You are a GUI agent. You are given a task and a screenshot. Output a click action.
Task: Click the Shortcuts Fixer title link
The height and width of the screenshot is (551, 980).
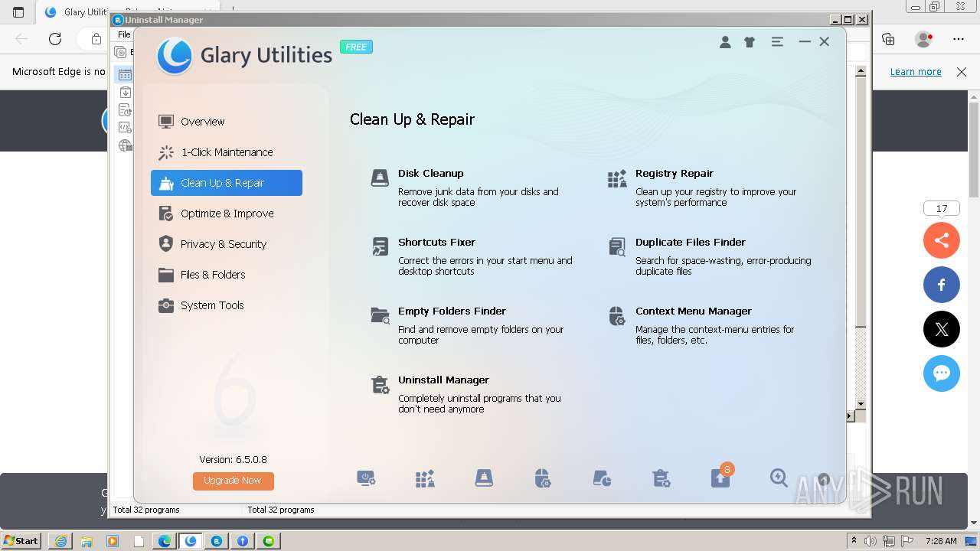(436, 243)
